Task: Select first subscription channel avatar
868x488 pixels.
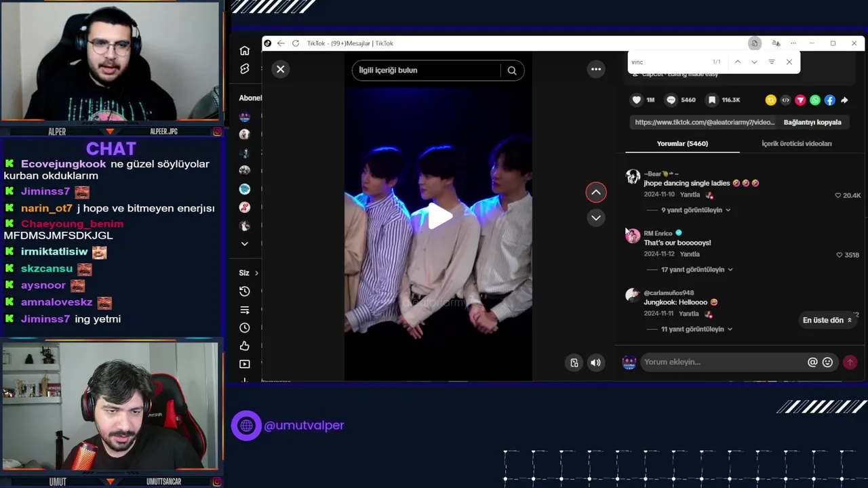Action: tap(245, 117)
